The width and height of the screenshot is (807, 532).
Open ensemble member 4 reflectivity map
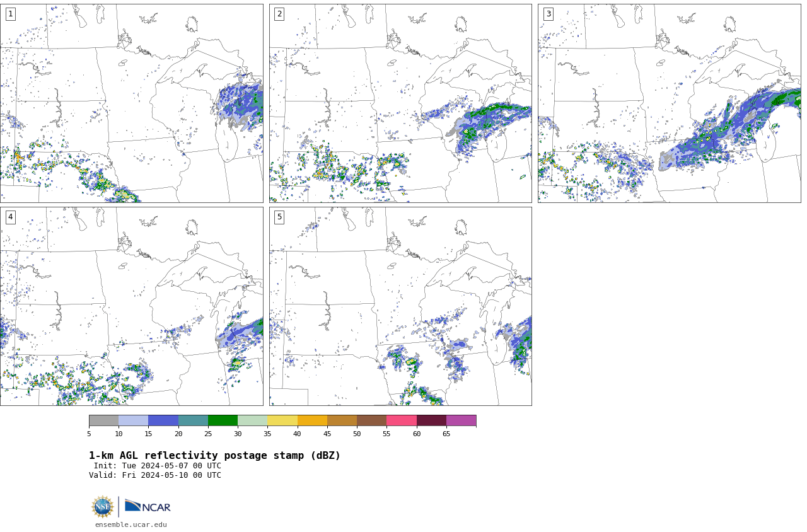pos(131,306)
